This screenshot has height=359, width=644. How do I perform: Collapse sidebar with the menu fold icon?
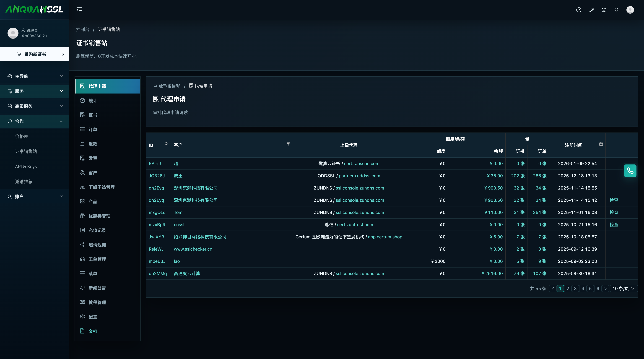(x=80, y=10)
